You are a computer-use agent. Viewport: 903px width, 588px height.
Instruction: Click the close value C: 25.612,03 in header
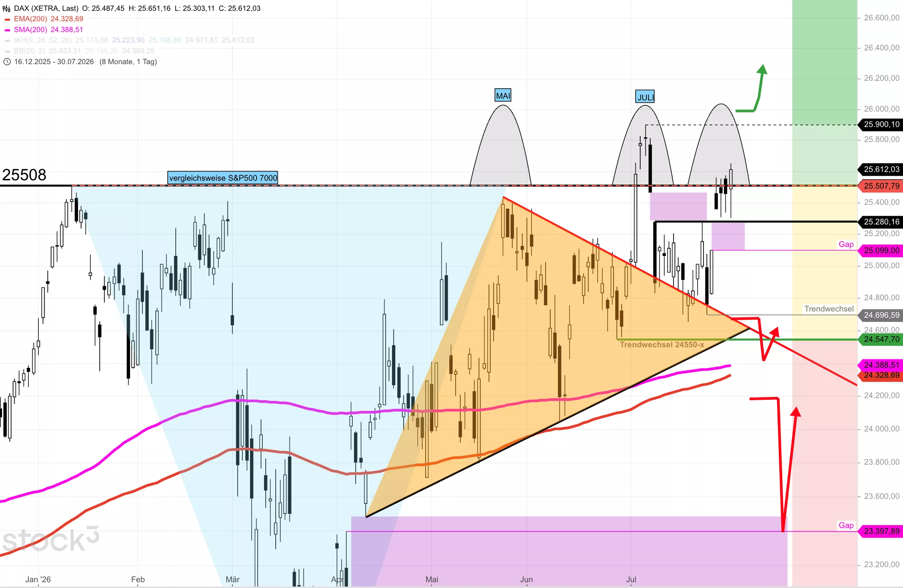[x=239, y=8]
